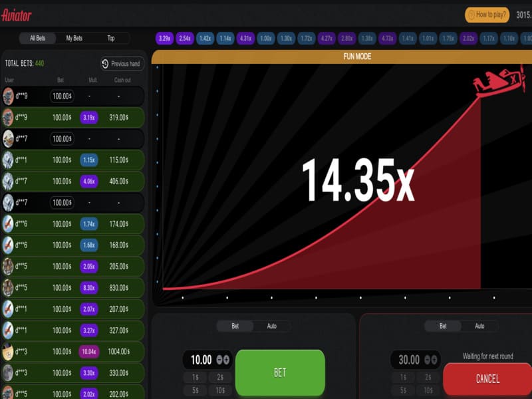The width and height of the screenshot is (532, 399).
Task: Click the minus icon beside 10.00 bet
Action: (219, 360)
